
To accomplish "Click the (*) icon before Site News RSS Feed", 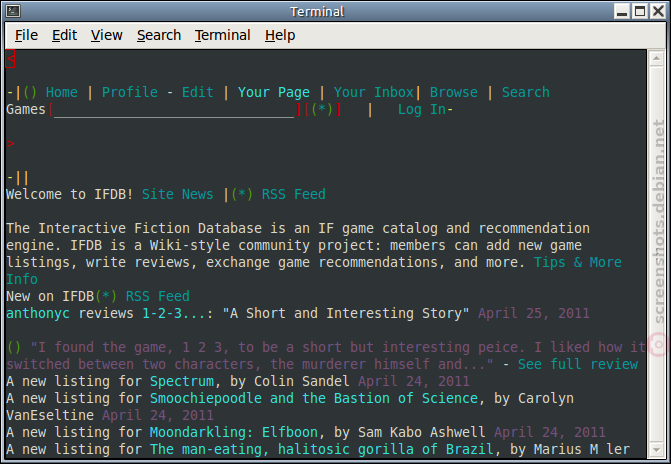I will coord(242,194).
